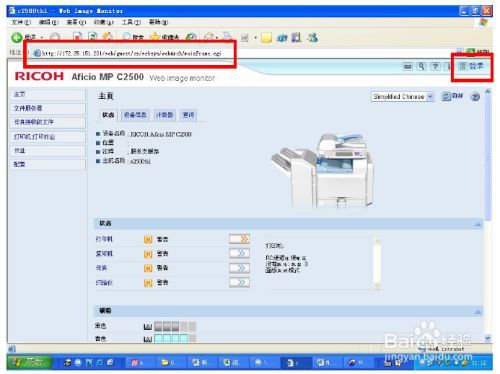Click the page vertical scrollbar up arrow
The image size is (500, 374).
(x=488, y=91)
